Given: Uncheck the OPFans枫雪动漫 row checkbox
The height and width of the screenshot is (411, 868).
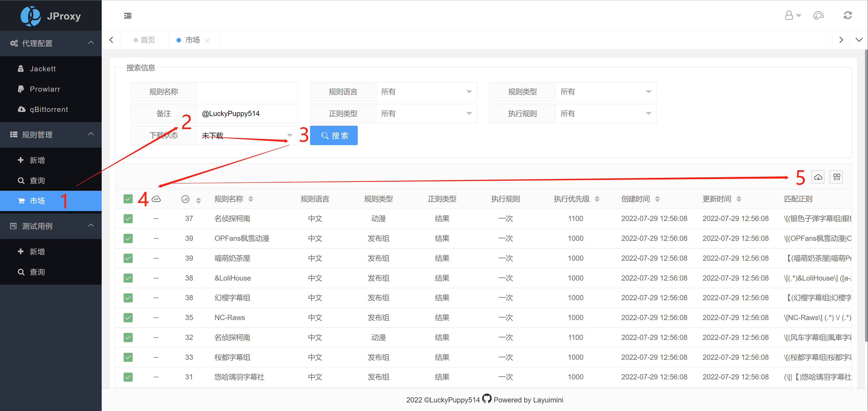Looking at the screenshot, I should (128, 239).
